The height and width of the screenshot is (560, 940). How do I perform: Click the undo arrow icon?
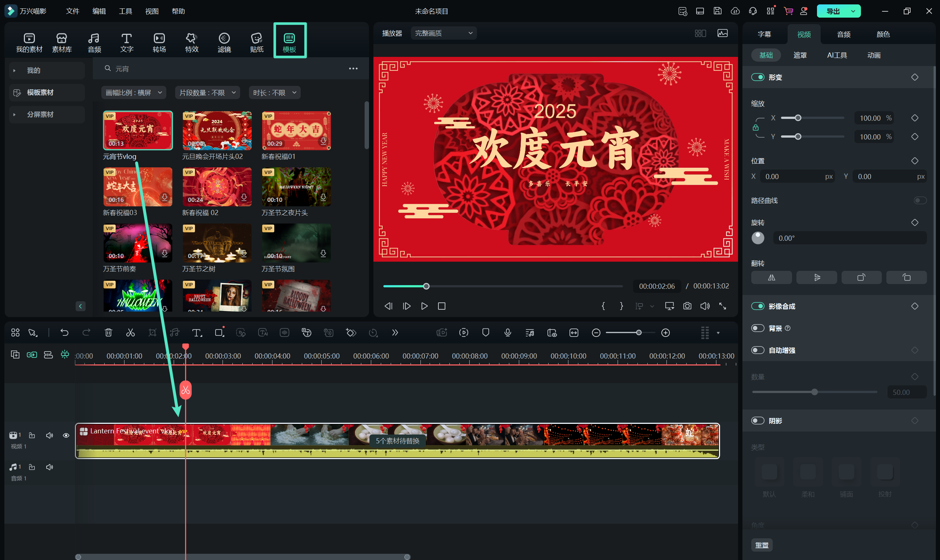point(65,332)
